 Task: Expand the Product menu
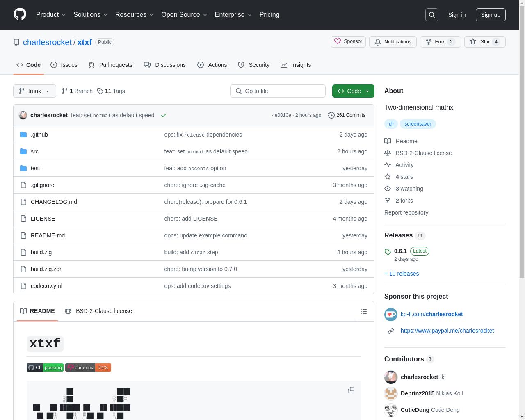pos(51,14)
